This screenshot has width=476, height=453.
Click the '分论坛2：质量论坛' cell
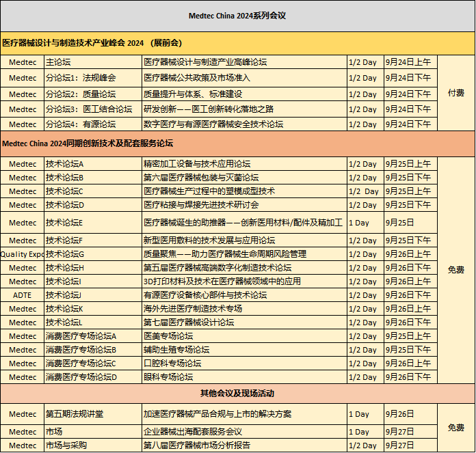(93, 94)
